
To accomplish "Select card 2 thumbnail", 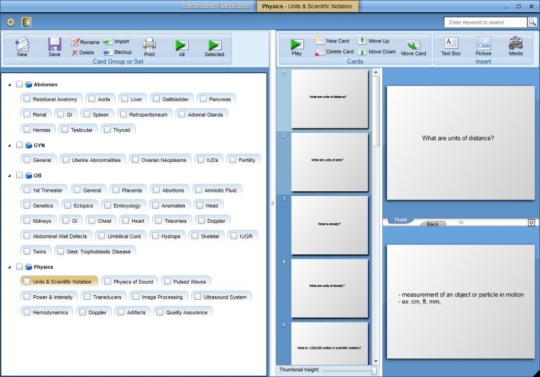I will click(x=330, y=162).
